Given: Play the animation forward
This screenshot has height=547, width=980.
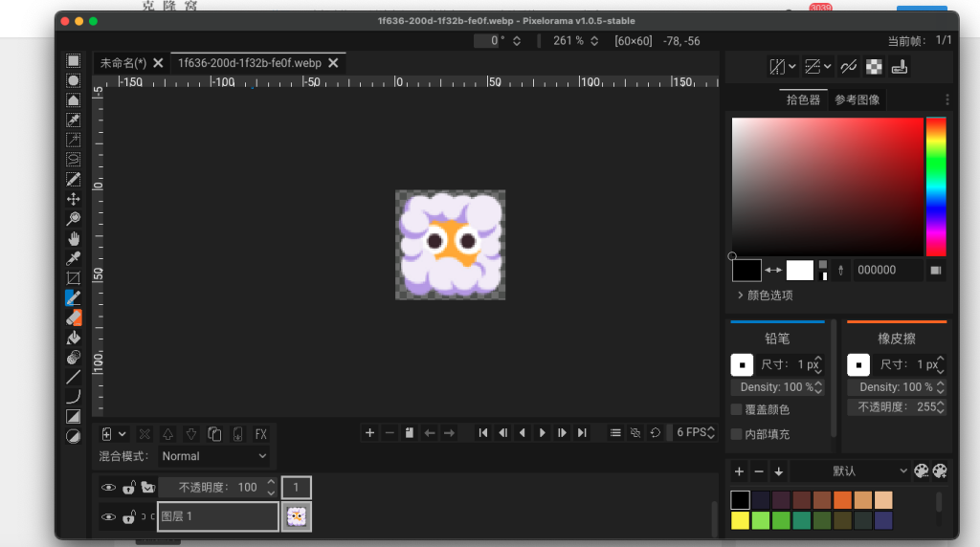Looking at the screenshot, I should pos(542,433).
